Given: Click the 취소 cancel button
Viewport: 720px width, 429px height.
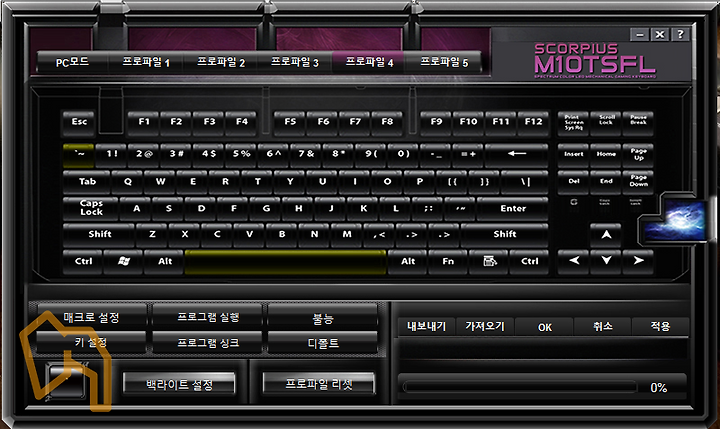Looking at the screenshot, I should 603,327.
